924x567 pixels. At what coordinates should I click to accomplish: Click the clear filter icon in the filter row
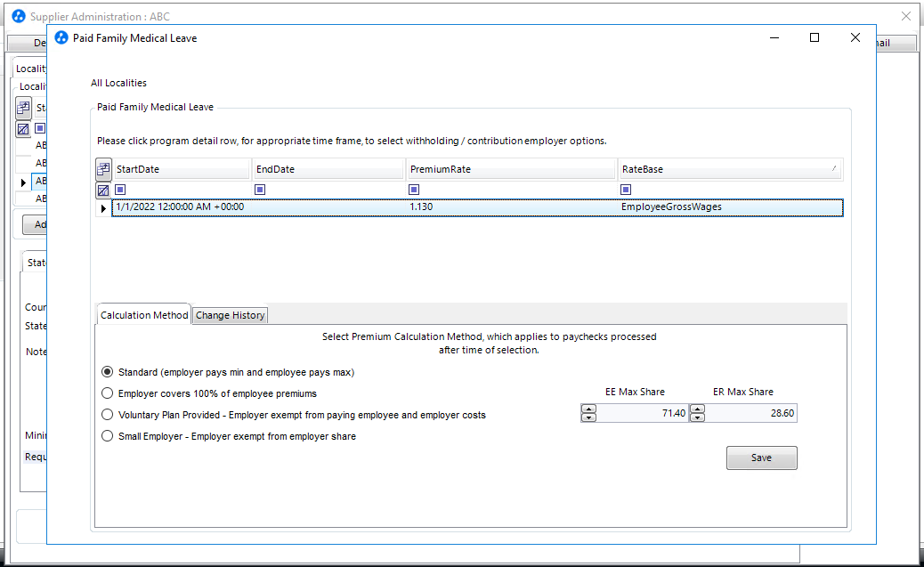click(x=103, y=190)
